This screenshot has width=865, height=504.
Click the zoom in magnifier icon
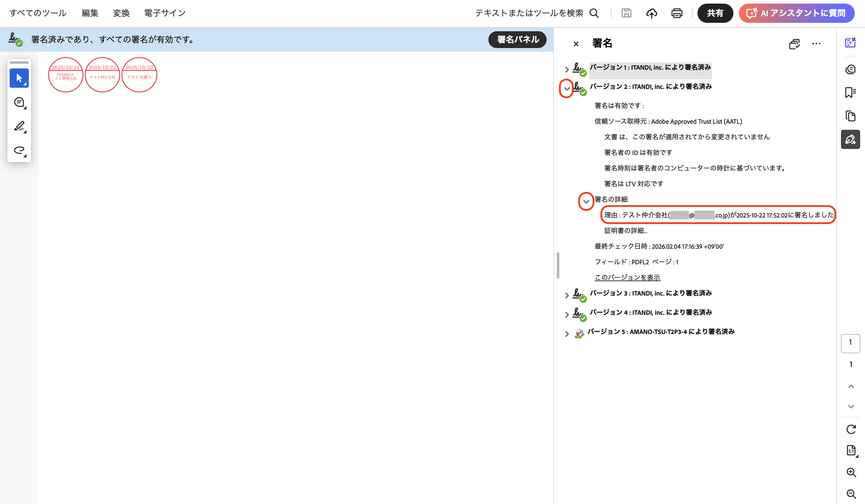point(851,472)
